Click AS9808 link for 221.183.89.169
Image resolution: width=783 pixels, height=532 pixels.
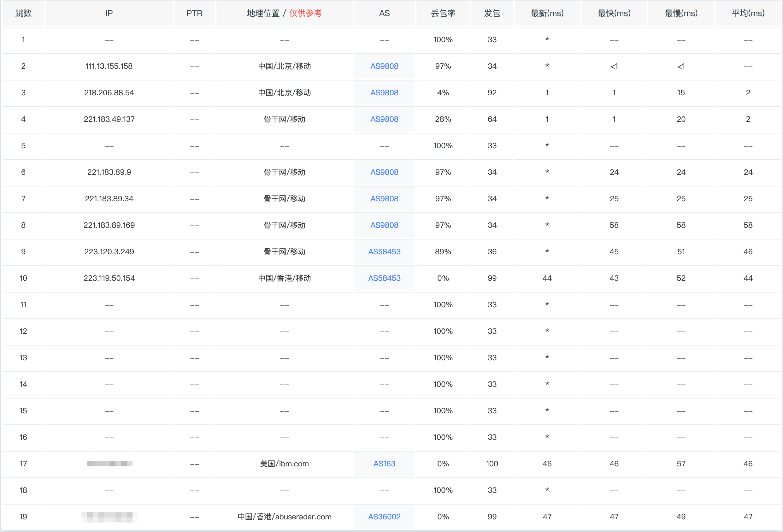(x=384, y=225)
